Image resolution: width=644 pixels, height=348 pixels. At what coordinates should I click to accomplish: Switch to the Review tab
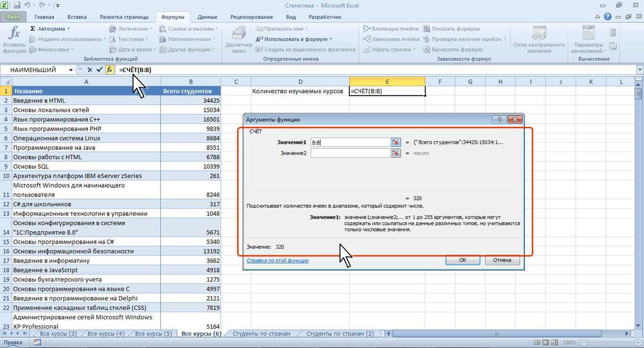tap(252, 17)
